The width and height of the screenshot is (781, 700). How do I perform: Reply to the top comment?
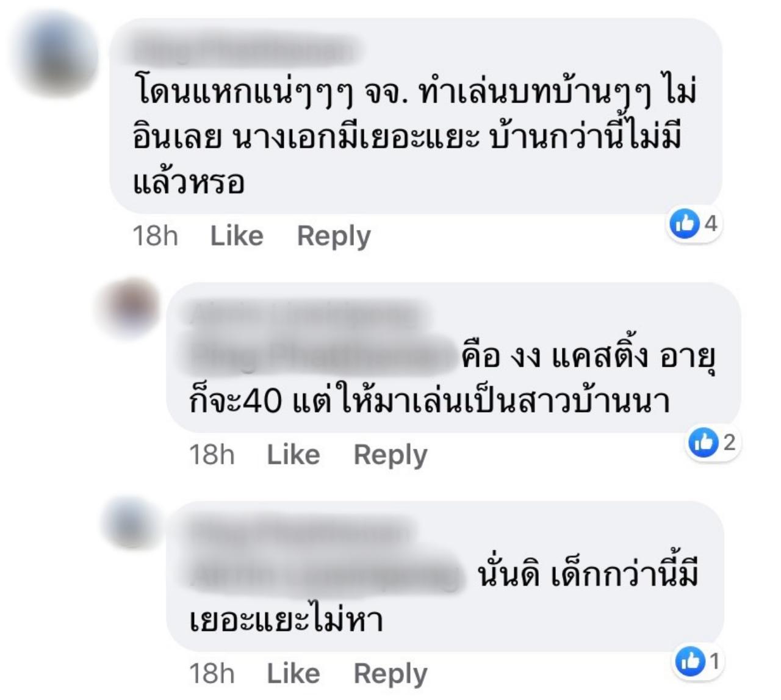(334, 237)
